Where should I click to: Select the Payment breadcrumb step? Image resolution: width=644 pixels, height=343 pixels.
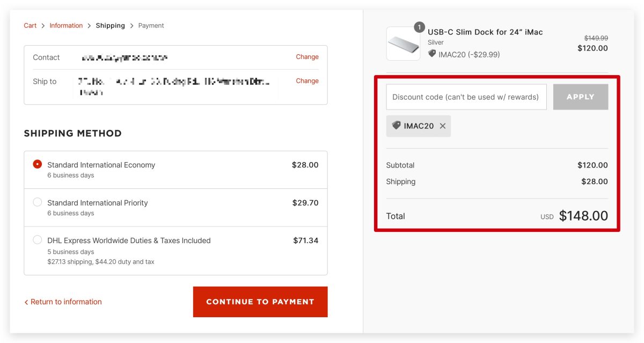[x=151, y=26]
